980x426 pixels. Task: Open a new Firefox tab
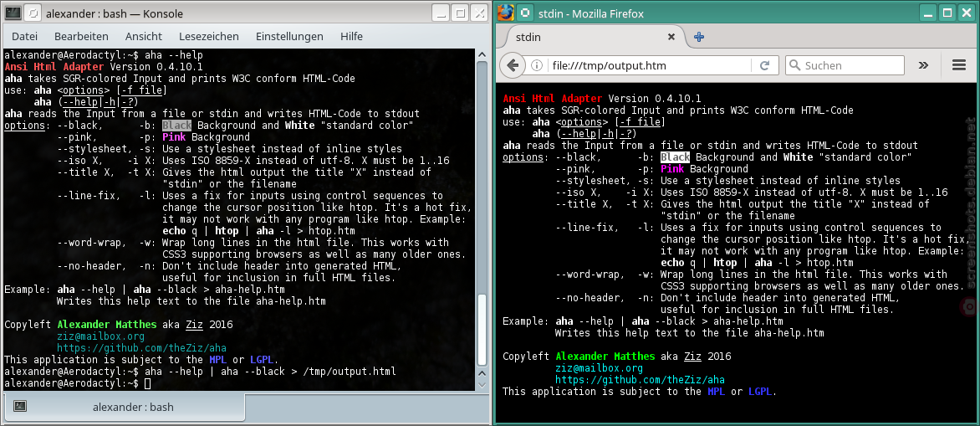coord(699,38)
